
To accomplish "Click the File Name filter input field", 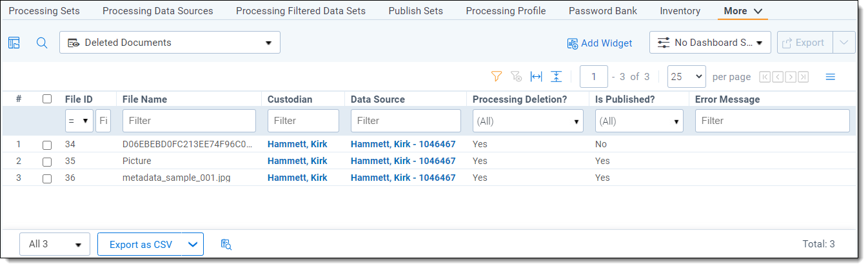I will 189,121.
